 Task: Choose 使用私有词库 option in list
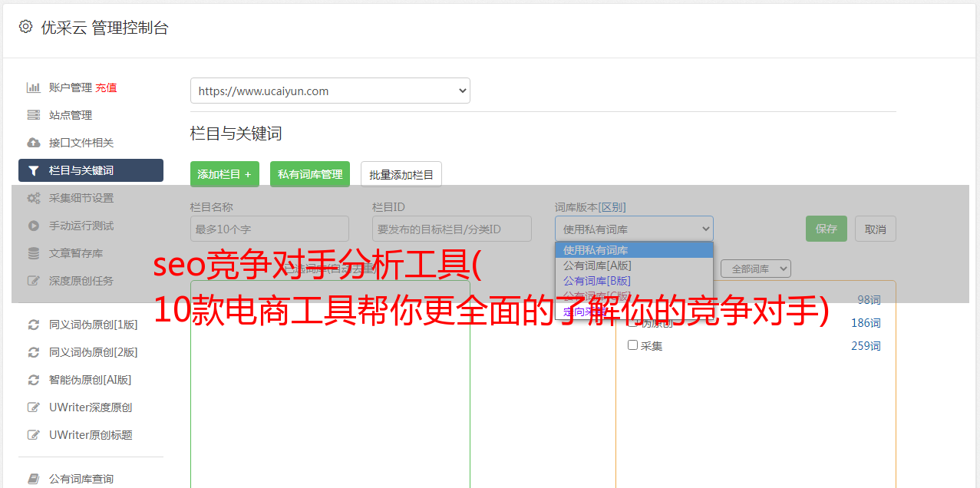coord(634,249)
